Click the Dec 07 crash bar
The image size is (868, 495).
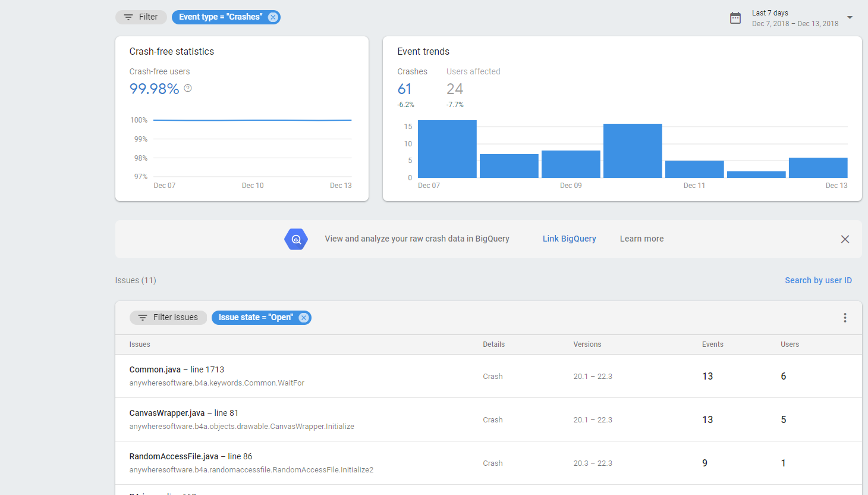(x=447, y=149)
